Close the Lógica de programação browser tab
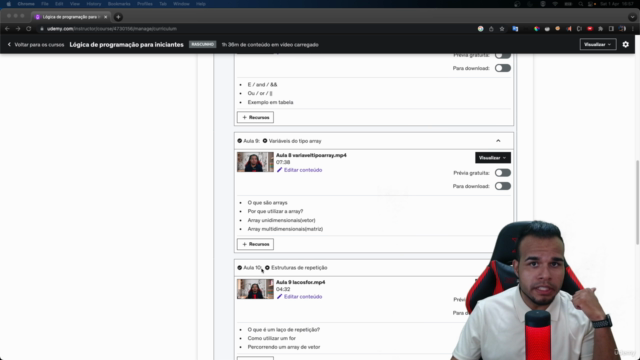Screen dimensions: 640x360 pos(105,17)
